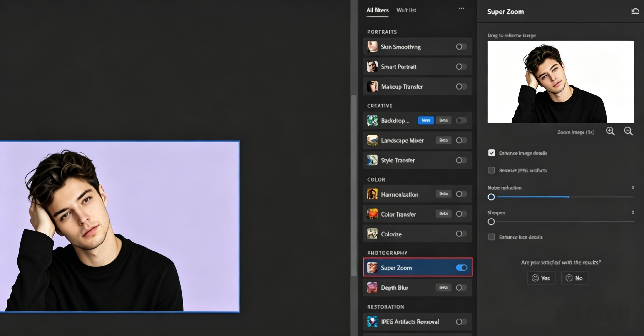This screenshot has width=644, height=336.
Task: Switch to the Wait list tab
Action: tap(406, 10)
